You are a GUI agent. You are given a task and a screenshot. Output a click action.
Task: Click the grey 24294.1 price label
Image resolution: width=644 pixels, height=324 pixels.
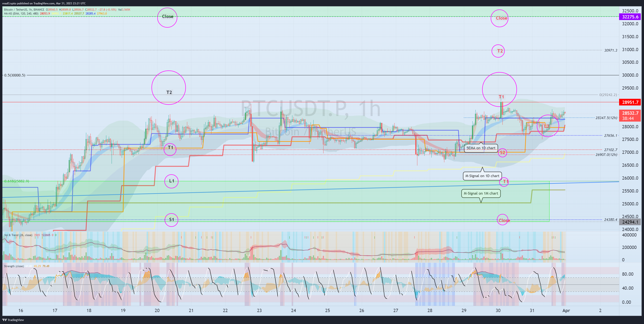pos(630,222)
